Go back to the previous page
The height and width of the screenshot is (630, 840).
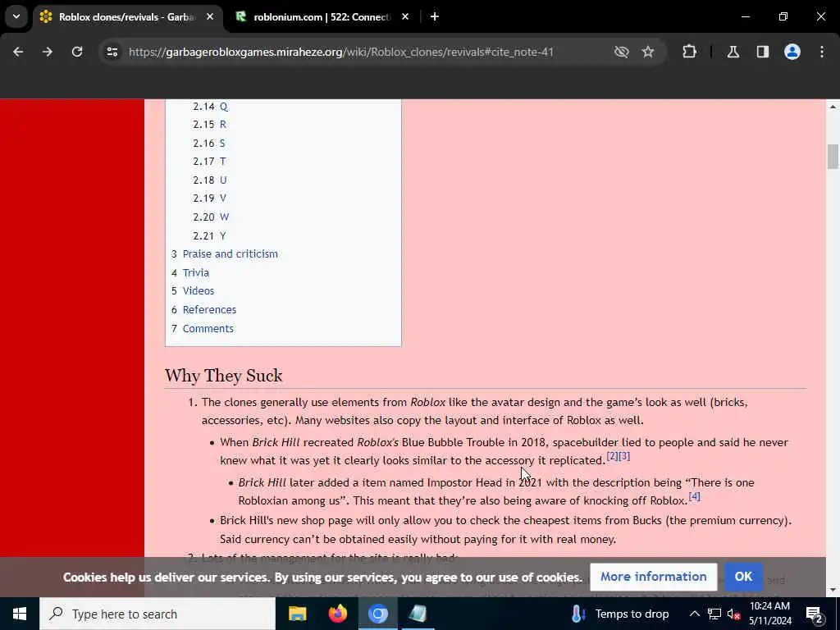(x=18, y=52)
